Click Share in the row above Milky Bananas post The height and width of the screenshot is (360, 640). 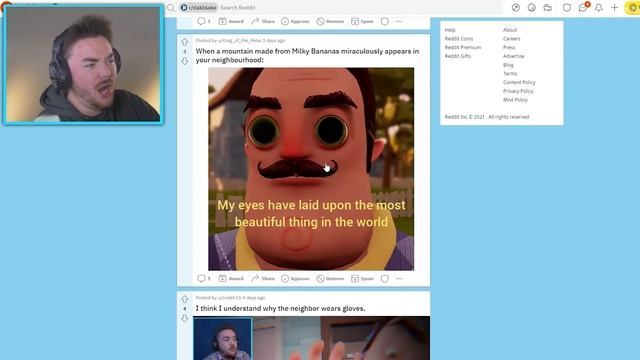pos(263,21)
